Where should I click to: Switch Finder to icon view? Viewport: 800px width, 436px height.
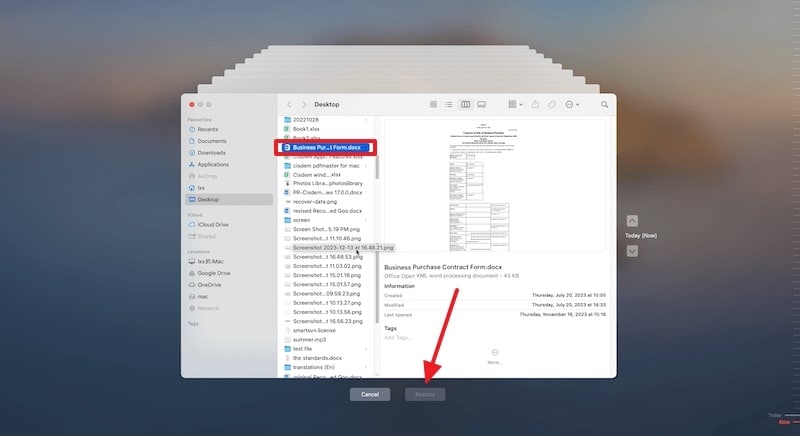(433, 105)
